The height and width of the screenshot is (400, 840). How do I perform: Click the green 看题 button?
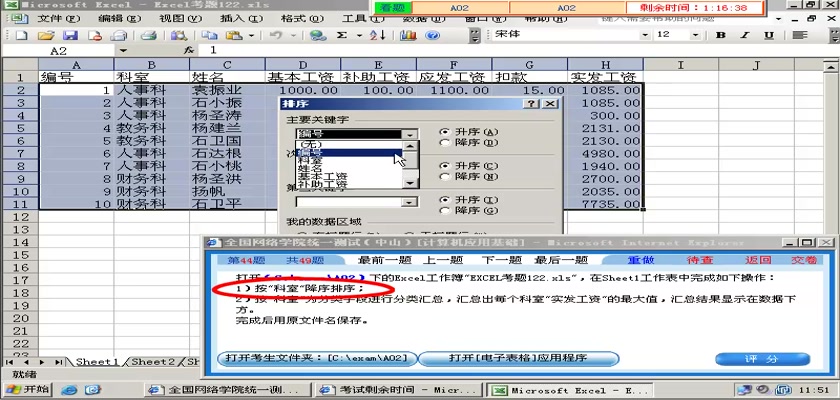point(393,8)
